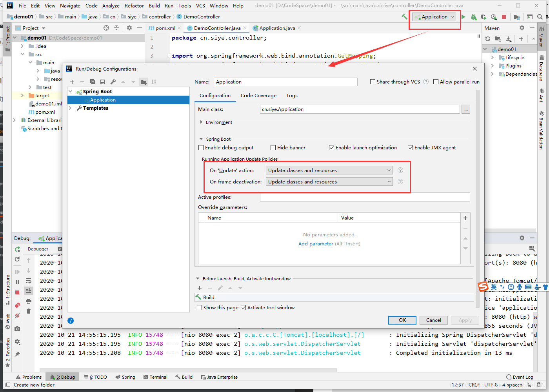Image resolution: width=549 pixels, height=392 pixels.
Task: Toggle Enable JMX agent checkbox
Action: (x=411, y=148)
